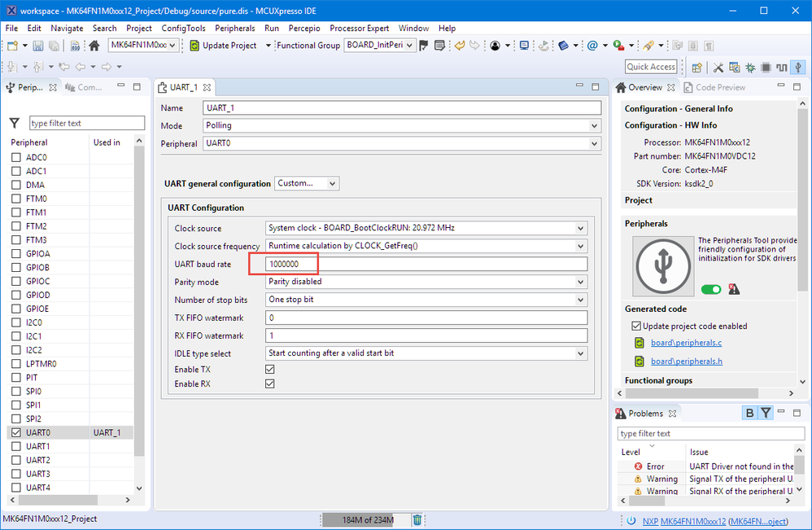Click the Quick Access field

pyautogui.click(x=651, y=67)
